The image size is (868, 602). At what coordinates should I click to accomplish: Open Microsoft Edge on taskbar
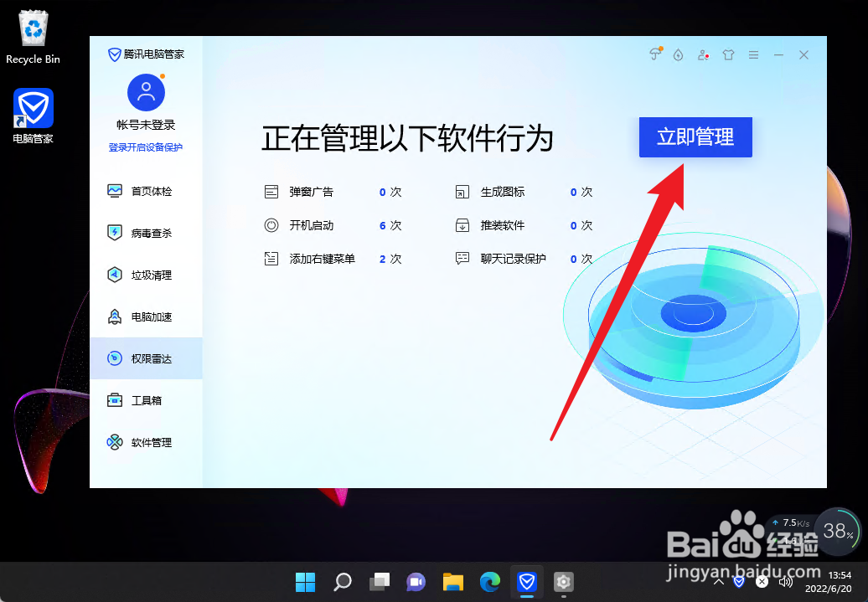(x=490, y=582)
